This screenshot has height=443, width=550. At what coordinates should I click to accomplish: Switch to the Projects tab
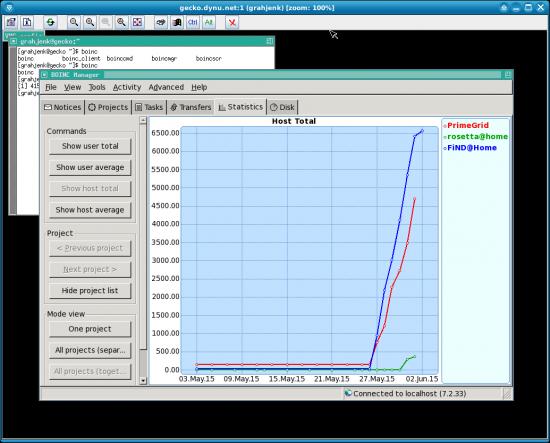coord(108,107)
